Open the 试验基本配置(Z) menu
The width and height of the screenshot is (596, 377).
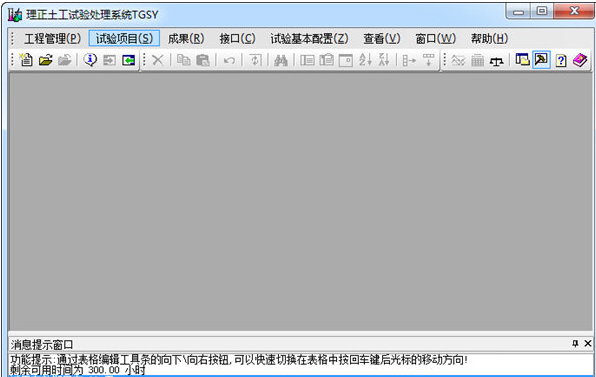pos(309,38)
